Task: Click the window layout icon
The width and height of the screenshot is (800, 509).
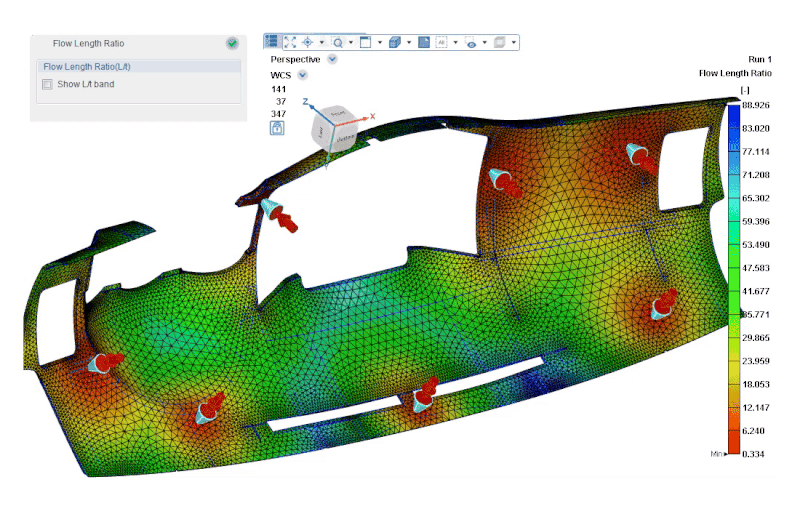Action: (x=365, y=42)
